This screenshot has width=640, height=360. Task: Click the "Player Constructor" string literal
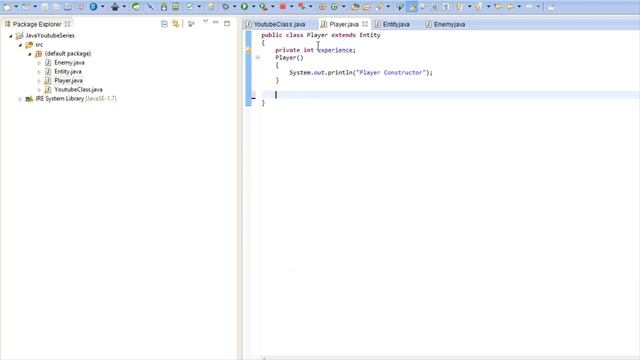391,72
